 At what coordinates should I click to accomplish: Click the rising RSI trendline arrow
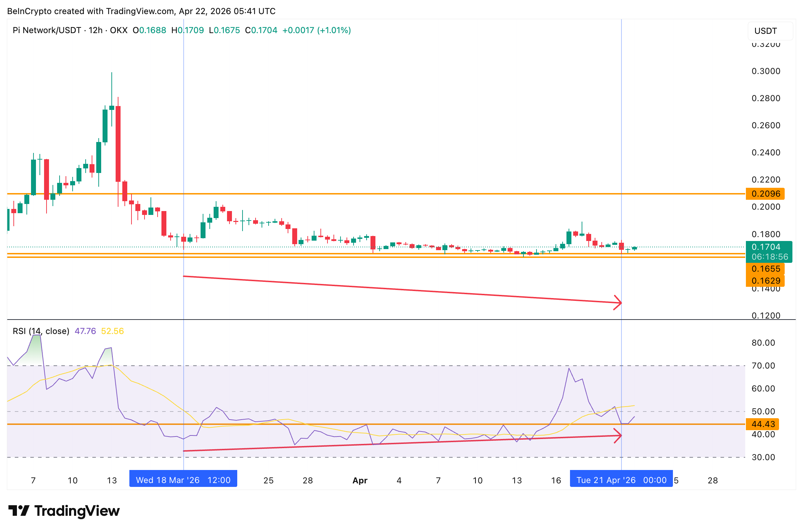tap(617, 435)
